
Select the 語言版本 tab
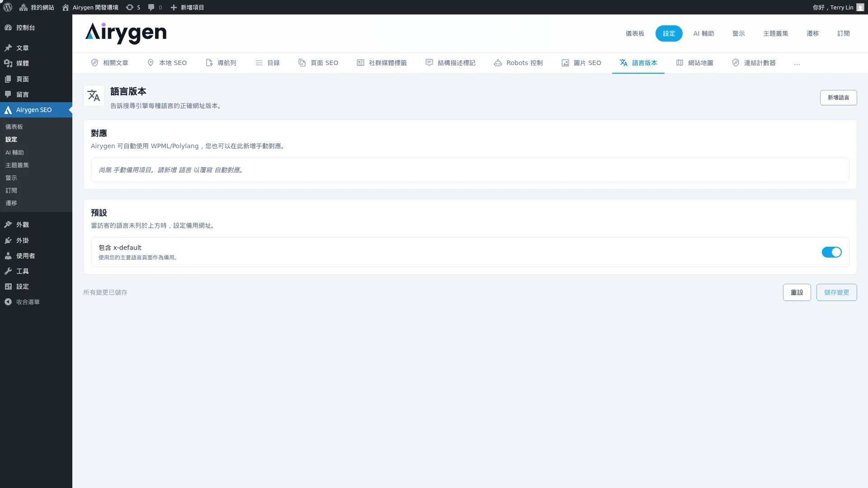638,63
